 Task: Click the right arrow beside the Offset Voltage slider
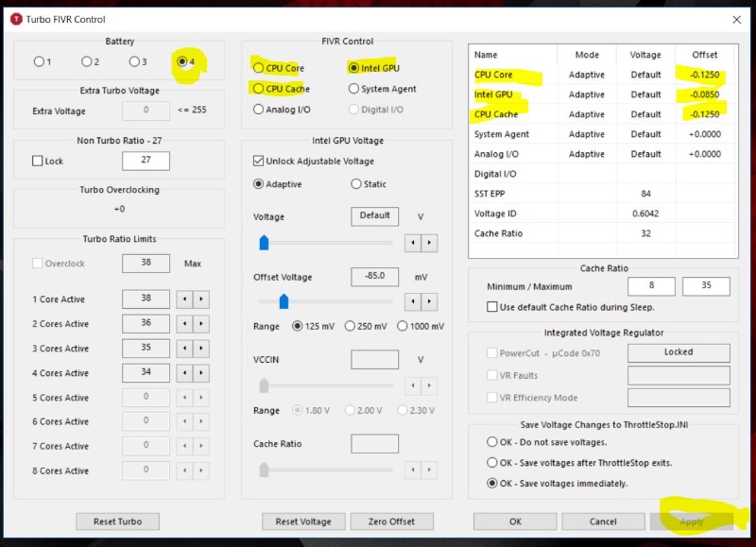pyautogui.click(x=429, y=301)
